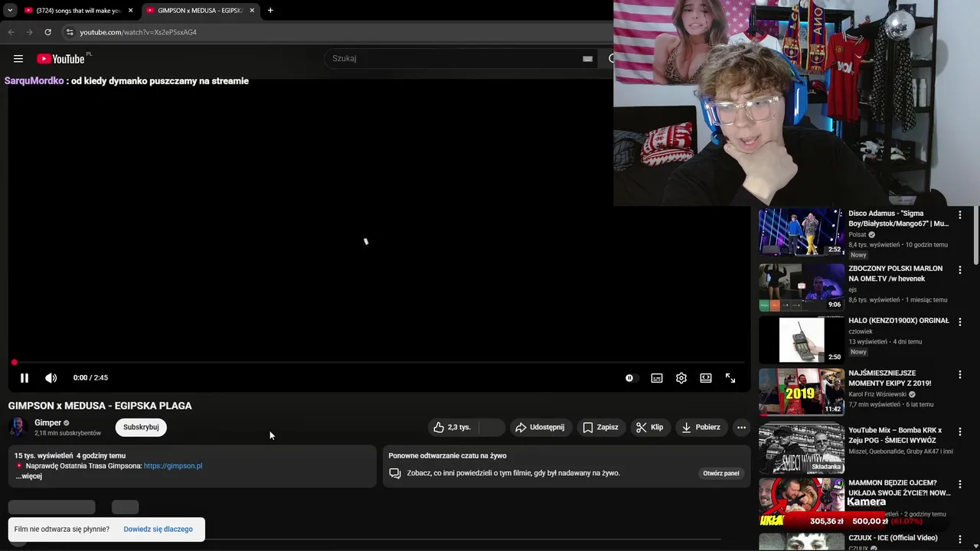The height and width of the screenshot is (551, 980).
Task: Open options menu for ZBOCZONY POLSKI MARLON
Action: pos(960,270)
